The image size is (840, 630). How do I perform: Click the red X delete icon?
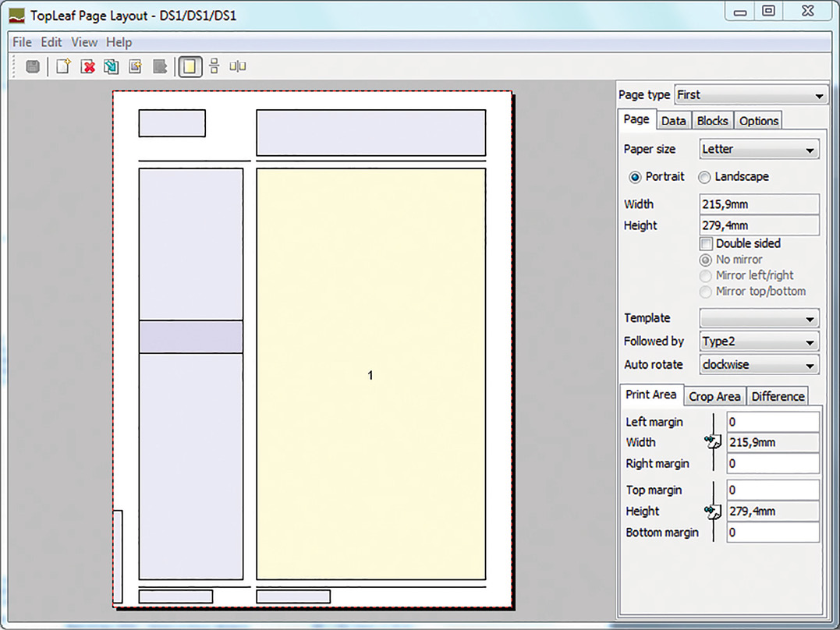click(88, 66)
